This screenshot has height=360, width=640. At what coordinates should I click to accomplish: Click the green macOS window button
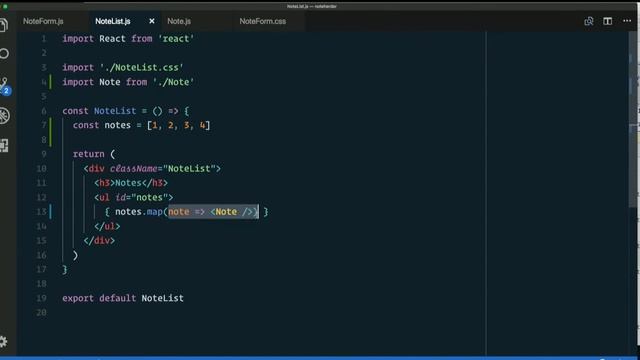tap(5, 7)
